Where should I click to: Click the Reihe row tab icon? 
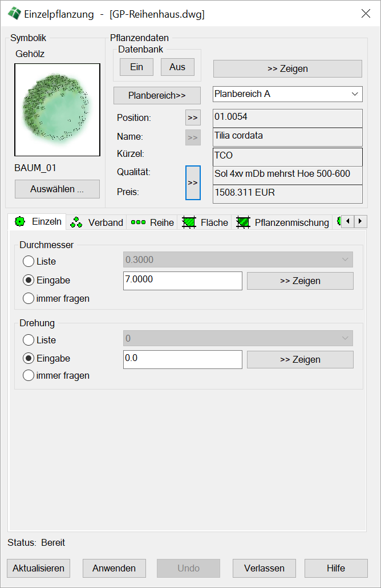(x=138, y=222)
